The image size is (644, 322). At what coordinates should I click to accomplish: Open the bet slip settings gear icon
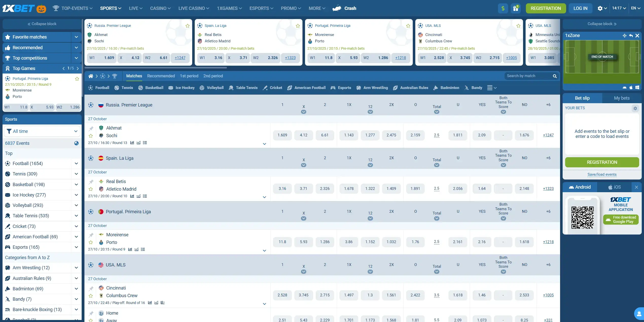(x=635, y=108)
